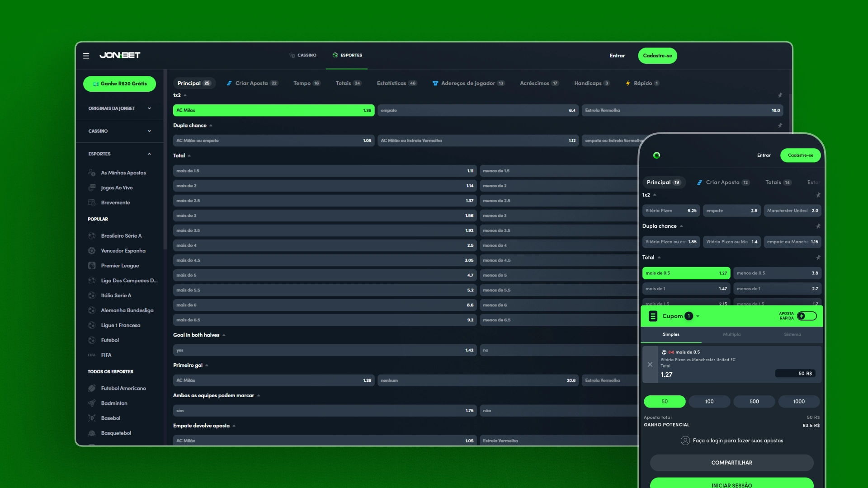
Task: Choose the 1000 stake amount
Action: (x=799, y=402)
